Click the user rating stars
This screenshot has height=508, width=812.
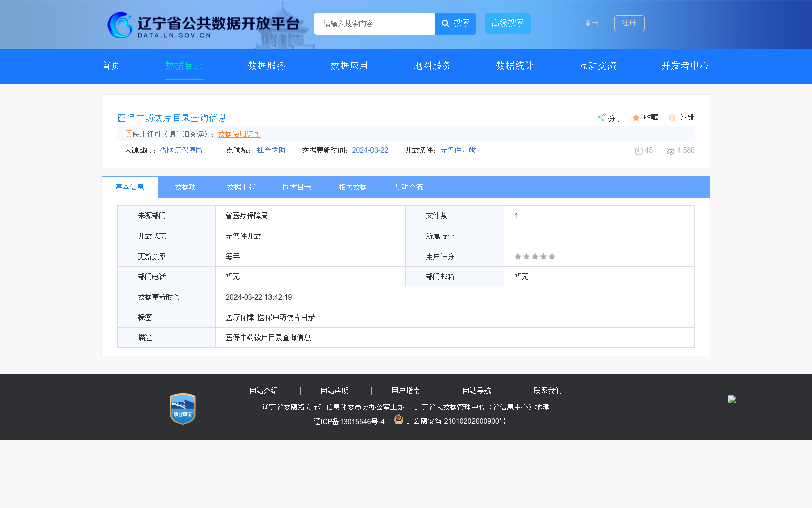click(535, 257)
